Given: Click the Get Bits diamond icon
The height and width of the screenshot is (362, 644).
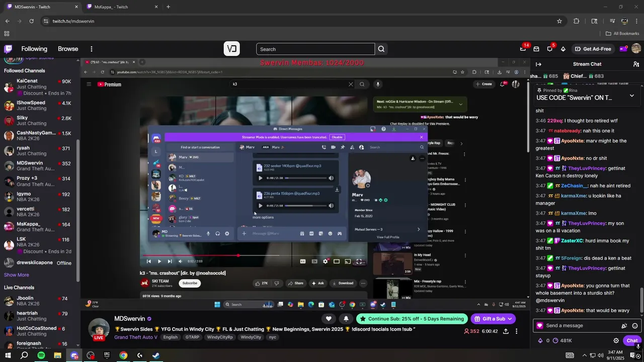Looking at the screenshot, I should click(563, 49).
